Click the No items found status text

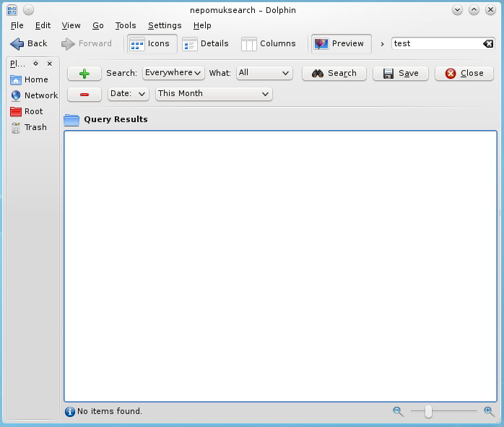tap(110, 411)
